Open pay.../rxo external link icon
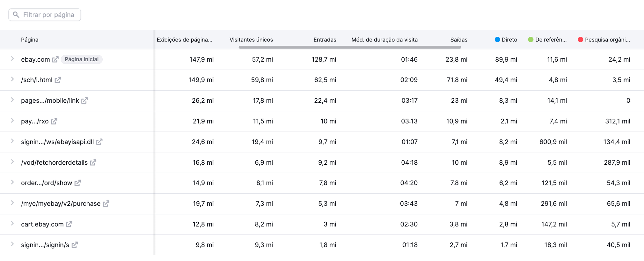The image size is (644, 261). [x=54, y=121]
